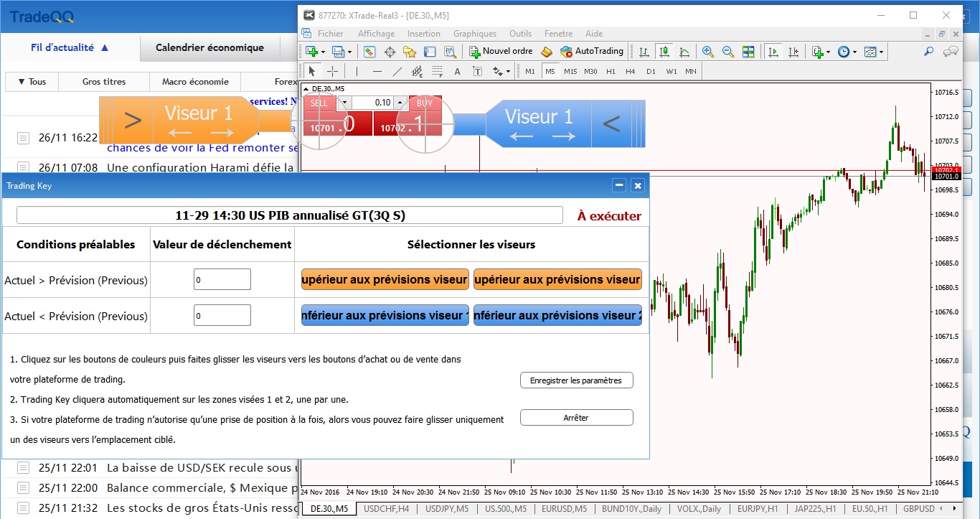
Task: Switch chart to M15 timeframe
Action: pos(570,71)
